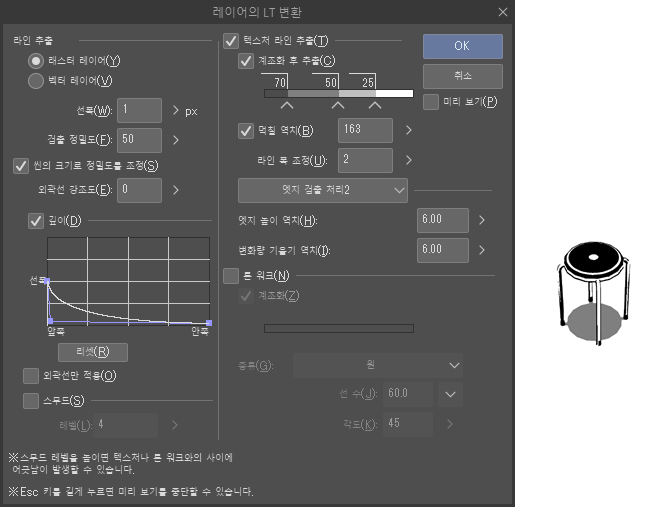The width and height of the screenshot is (666, 507).
Task: Open the 변화량 기울기 역치 slider arrow
Action: pyautogui.click(x=482, y=250)
